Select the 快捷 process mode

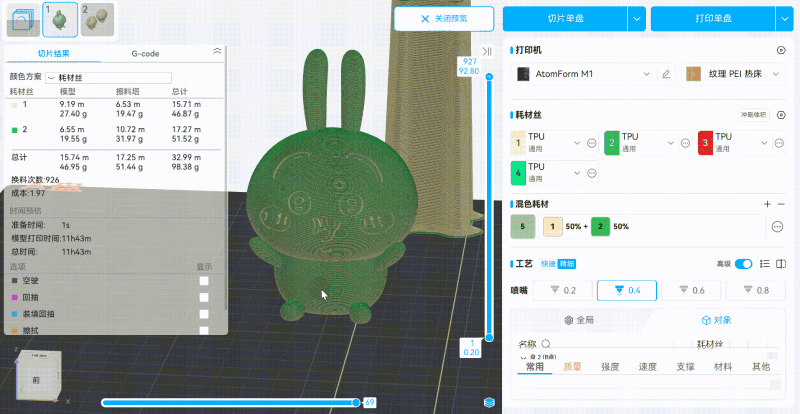[x=548, y=264]
